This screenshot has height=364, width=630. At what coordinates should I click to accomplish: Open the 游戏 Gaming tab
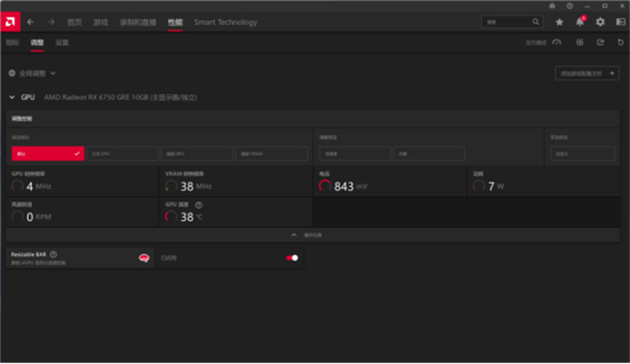(101, 22)
